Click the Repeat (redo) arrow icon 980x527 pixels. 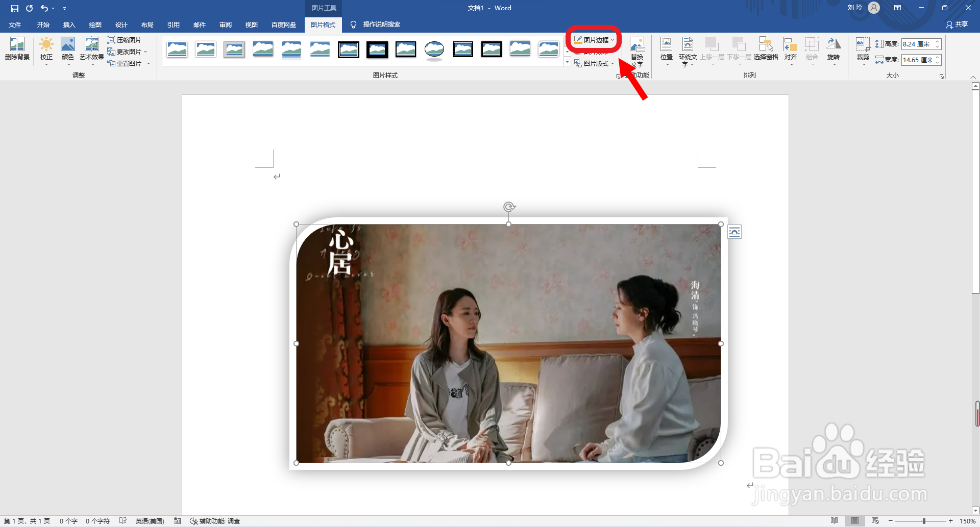(x=30, y=8)
